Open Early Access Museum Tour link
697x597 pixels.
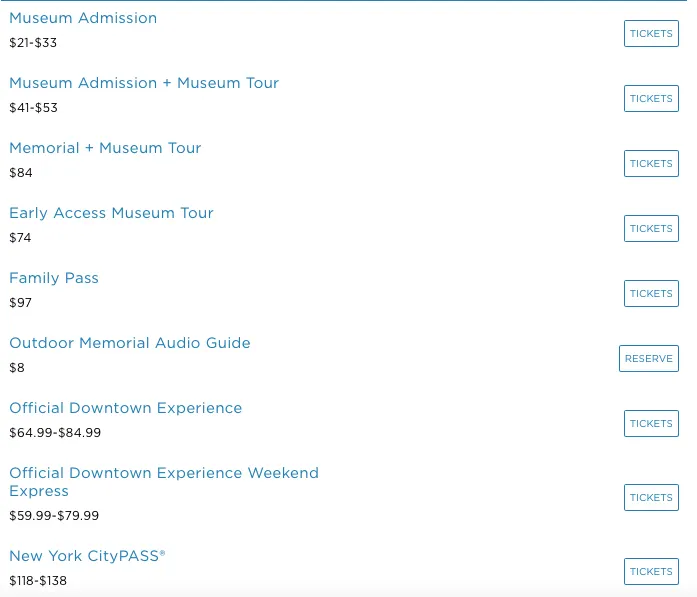(x=111, y=213)
